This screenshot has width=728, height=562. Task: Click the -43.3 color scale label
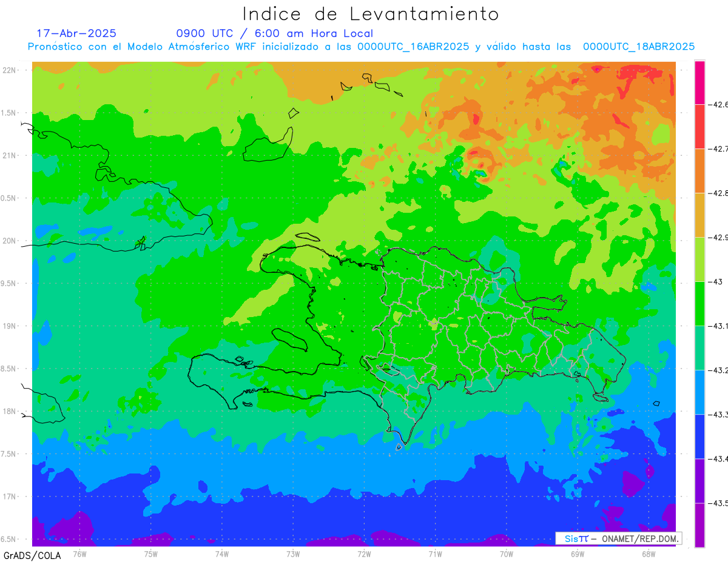tap(719, 414)
